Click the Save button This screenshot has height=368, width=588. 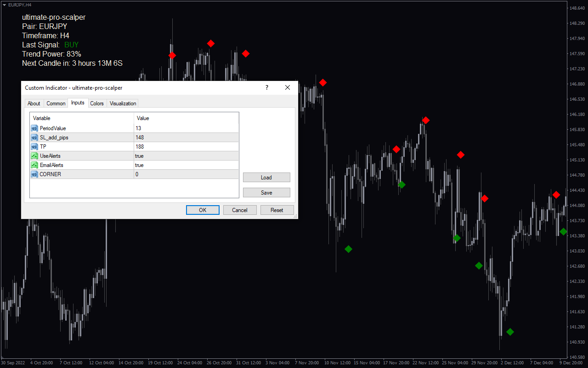coord(266,193)
